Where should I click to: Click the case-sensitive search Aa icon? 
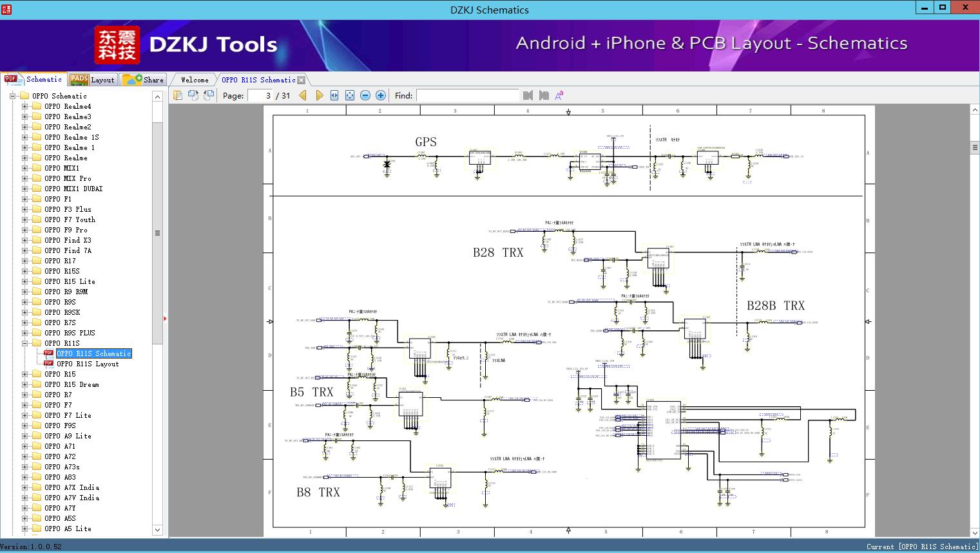(x=558, y=95)
